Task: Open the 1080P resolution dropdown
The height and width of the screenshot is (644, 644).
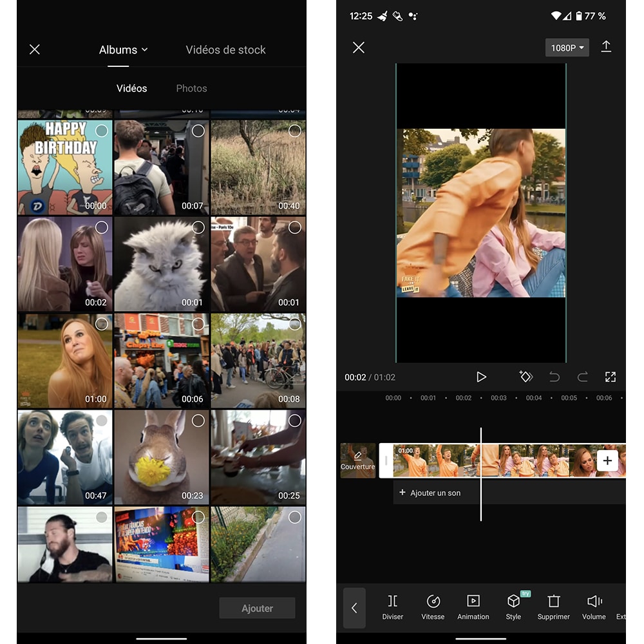Action: click(567, 48)
